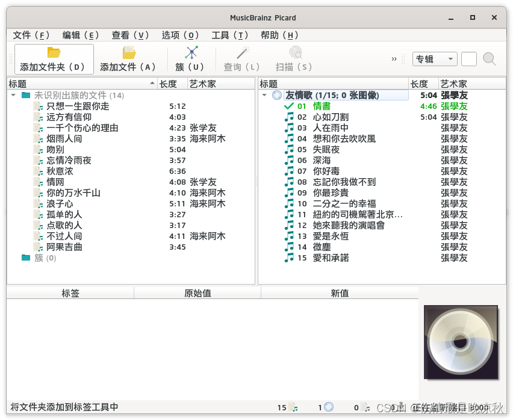Sort left pane by 长度 column header
The height and width of the screenshot is (420, 513).
[172, 84]
